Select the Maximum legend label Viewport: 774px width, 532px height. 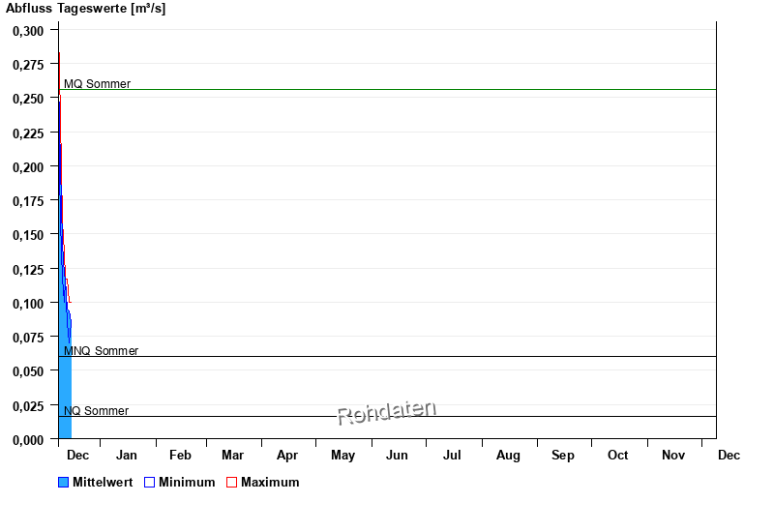(270, 483)
